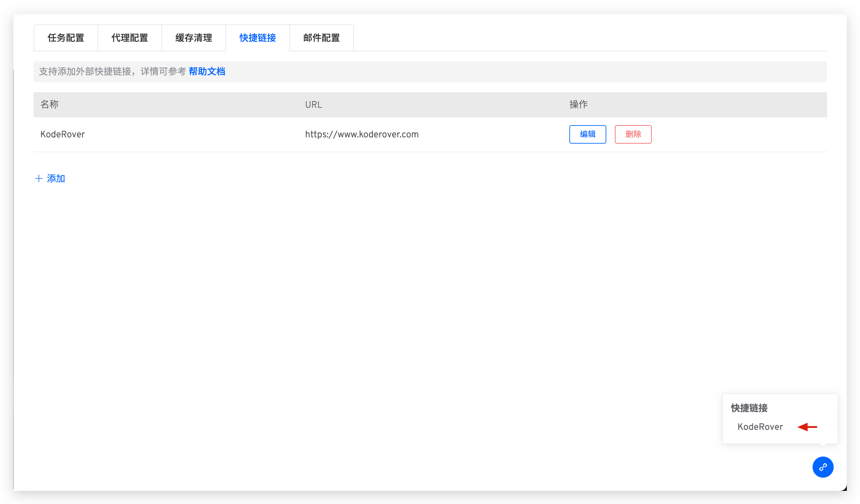
Task: Click the 名称 column header
Action: click(x=49, y=104)
